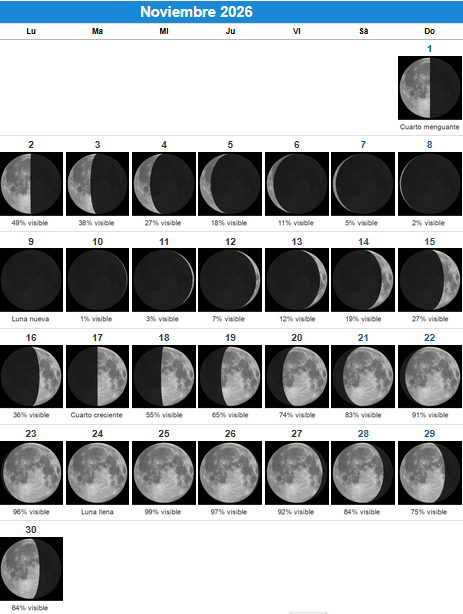This screenshot has height=614, width=463.
Task: Click the 'Cuarto menguante' caption
Action: [429, 127]
